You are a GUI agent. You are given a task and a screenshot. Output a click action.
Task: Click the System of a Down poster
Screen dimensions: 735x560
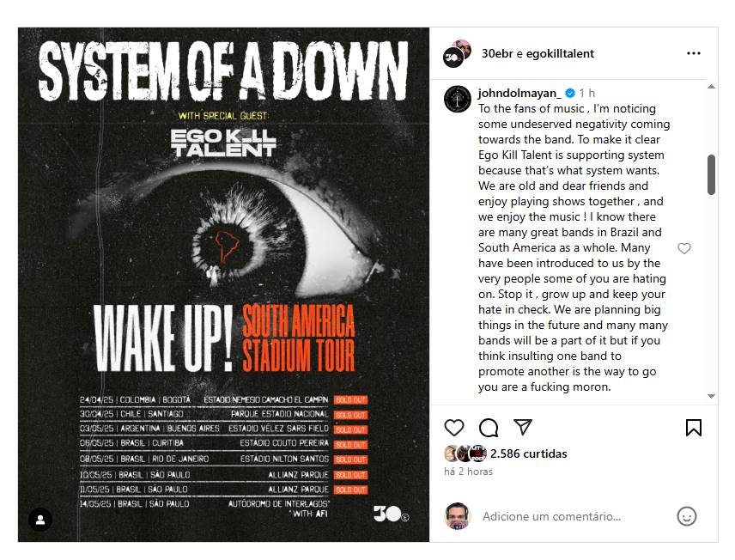(223, 283)
